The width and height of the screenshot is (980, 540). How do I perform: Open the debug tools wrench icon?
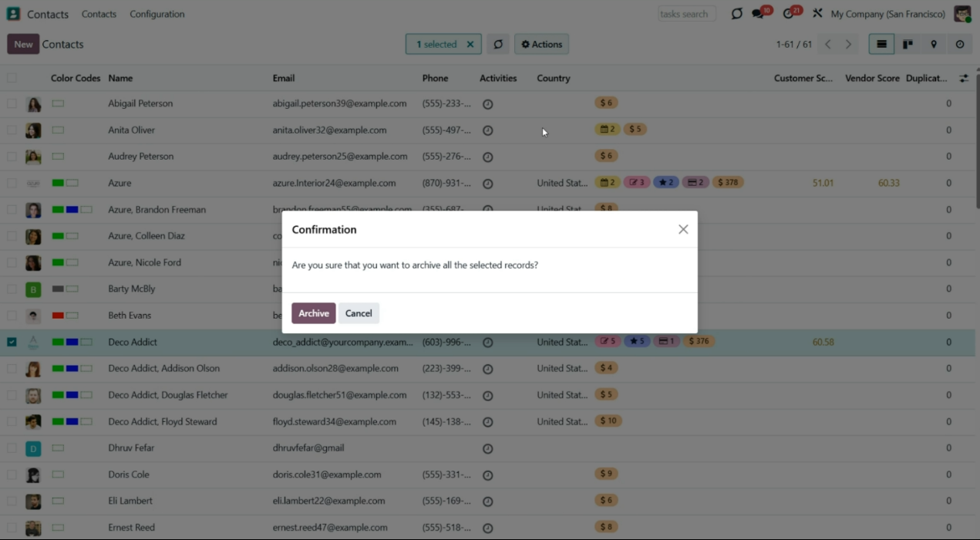[817, 14]
